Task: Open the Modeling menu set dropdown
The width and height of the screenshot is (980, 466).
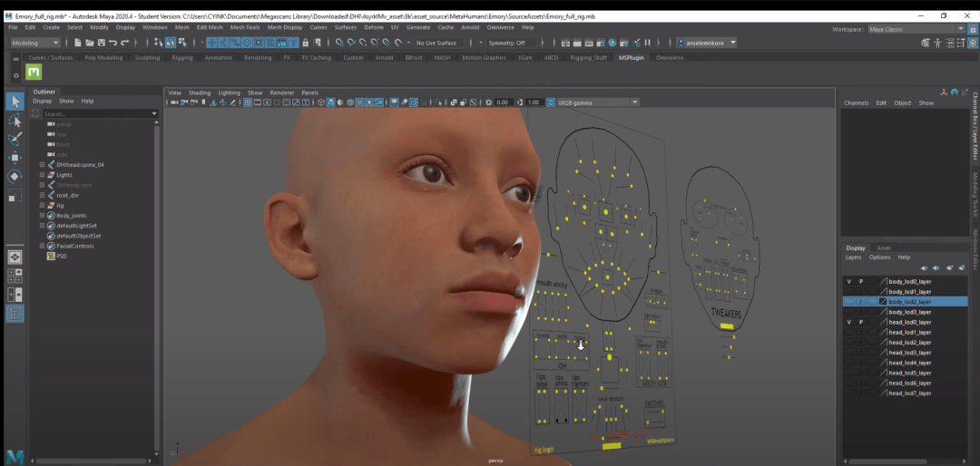Action: pos(36,43)
